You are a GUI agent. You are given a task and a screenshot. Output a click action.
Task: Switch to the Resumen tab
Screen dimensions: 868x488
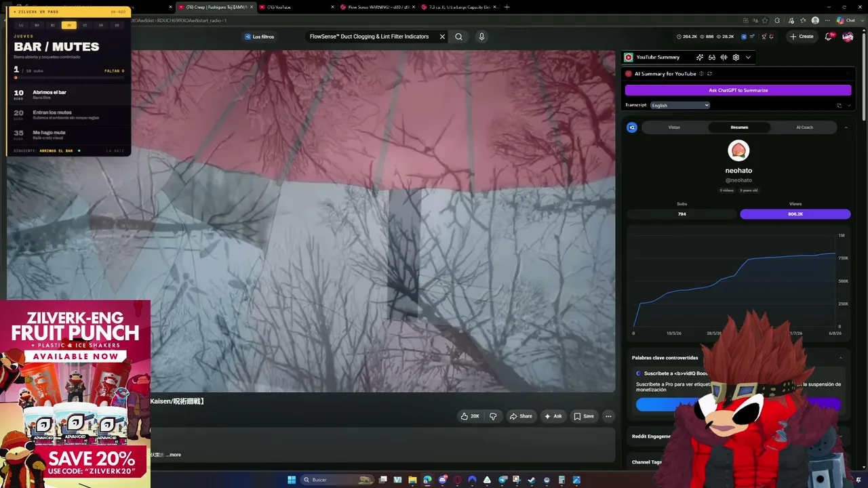click(739, 127)
